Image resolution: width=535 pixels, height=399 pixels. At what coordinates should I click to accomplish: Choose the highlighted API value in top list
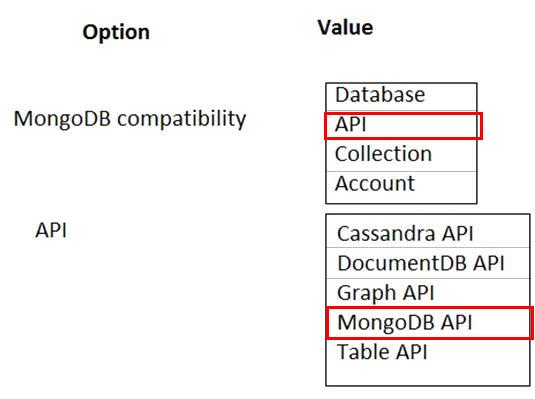pos(403,126)
